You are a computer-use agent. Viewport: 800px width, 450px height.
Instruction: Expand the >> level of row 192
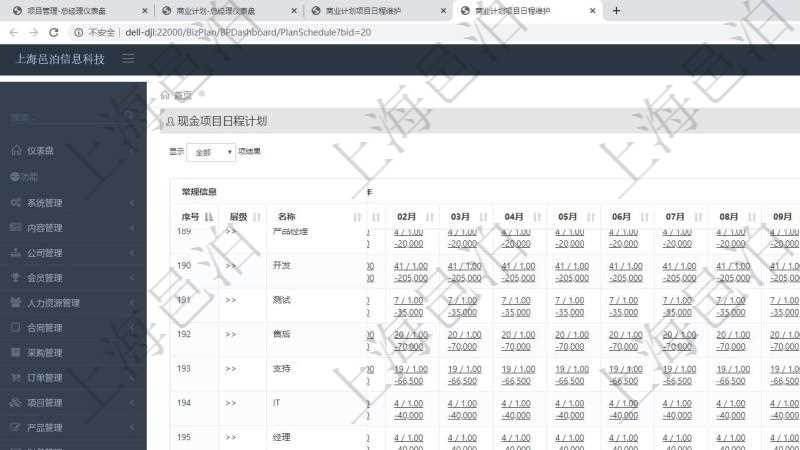231,335
